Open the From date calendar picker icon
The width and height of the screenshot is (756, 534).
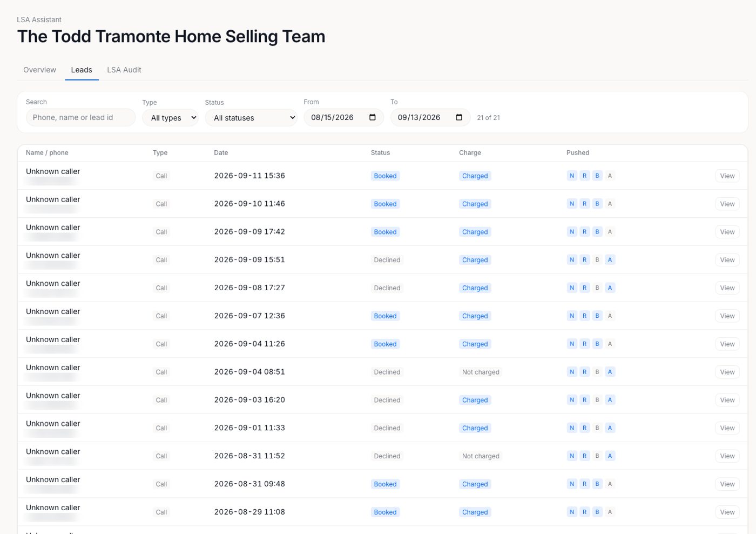pos(372,117)
